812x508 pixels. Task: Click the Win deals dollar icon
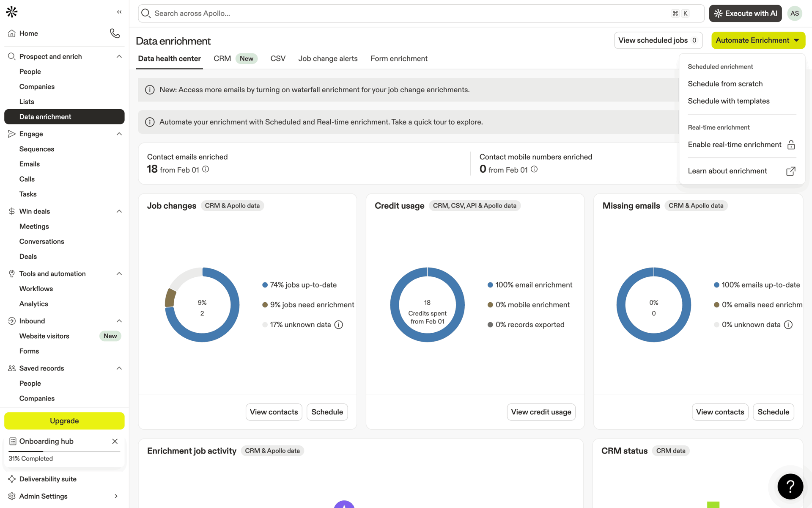tap(12, 211)
